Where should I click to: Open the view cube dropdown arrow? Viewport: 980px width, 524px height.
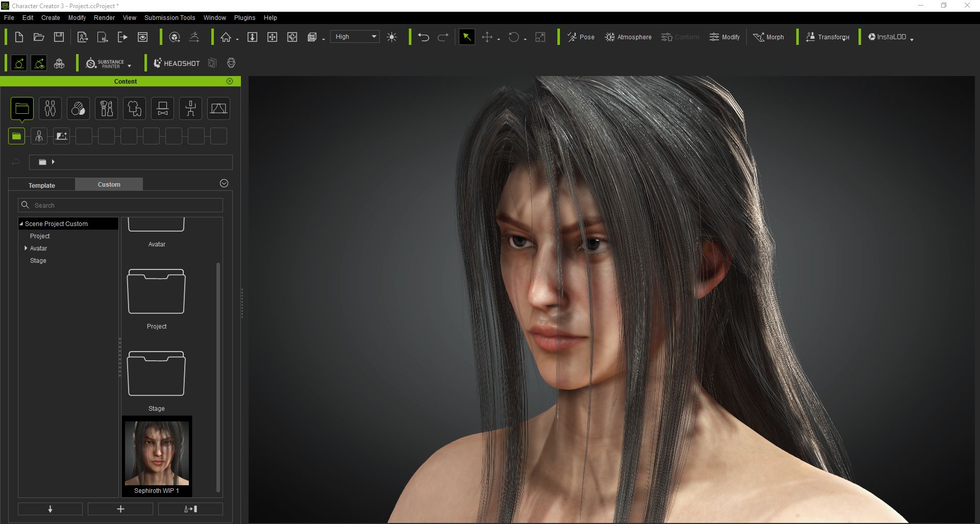(324, 39)
